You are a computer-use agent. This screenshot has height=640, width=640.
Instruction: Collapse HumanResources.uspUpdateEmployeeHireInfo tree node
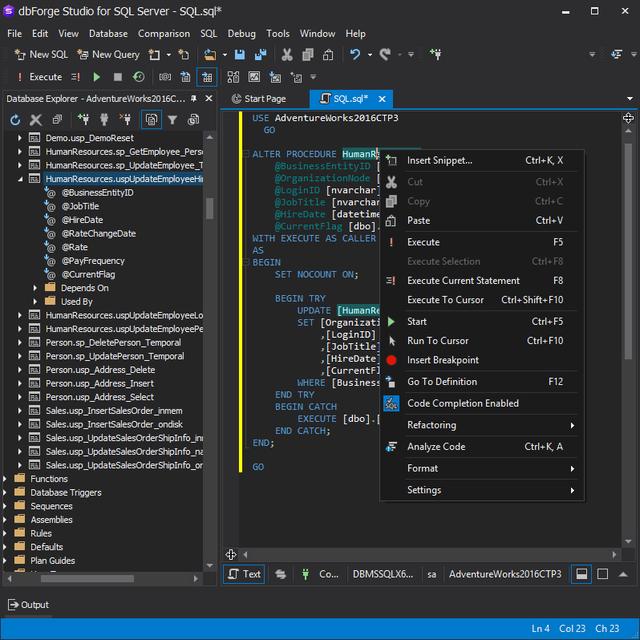click(20, 179)
